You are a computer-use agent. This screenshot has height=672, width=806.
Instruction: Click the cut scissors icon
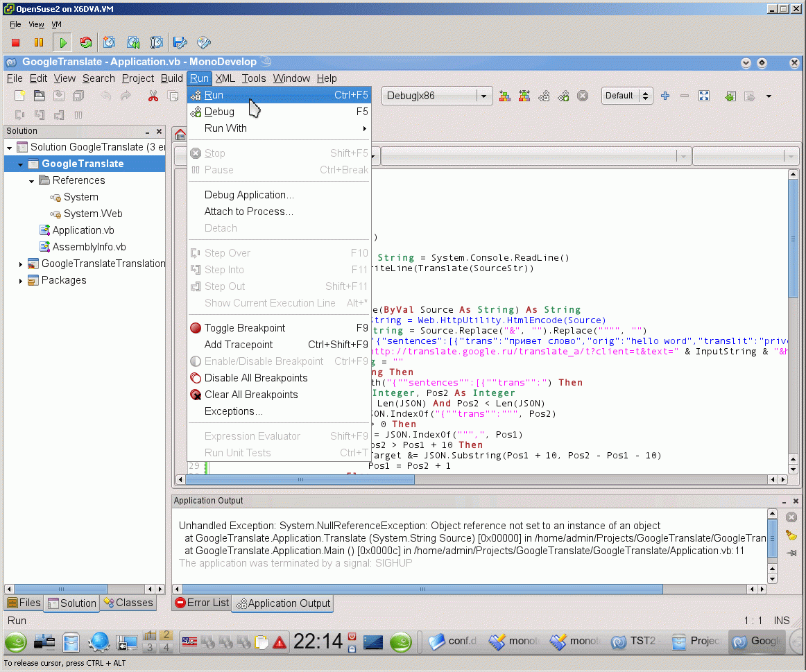153,96
